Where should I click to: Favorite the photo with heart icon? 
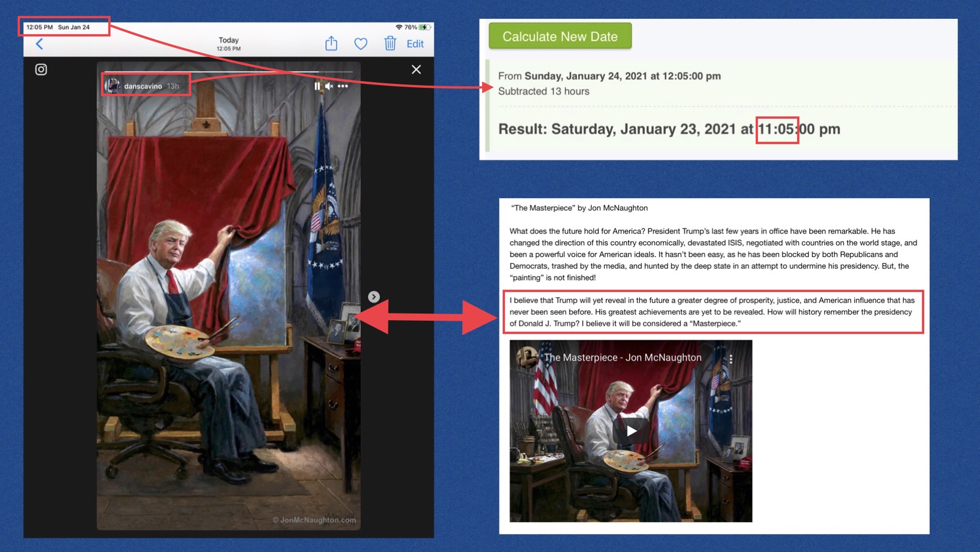(x=361, y=44)
